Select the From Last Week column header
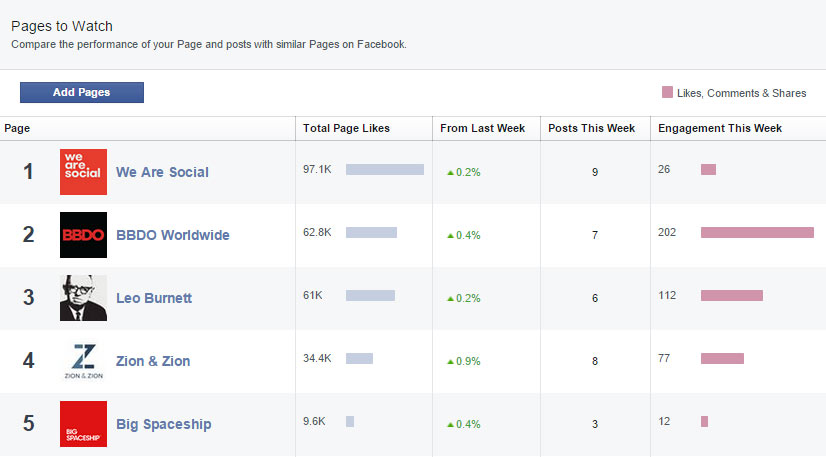Image resolution: width=826 pixels, height=457 pixels. click(483, 128)
